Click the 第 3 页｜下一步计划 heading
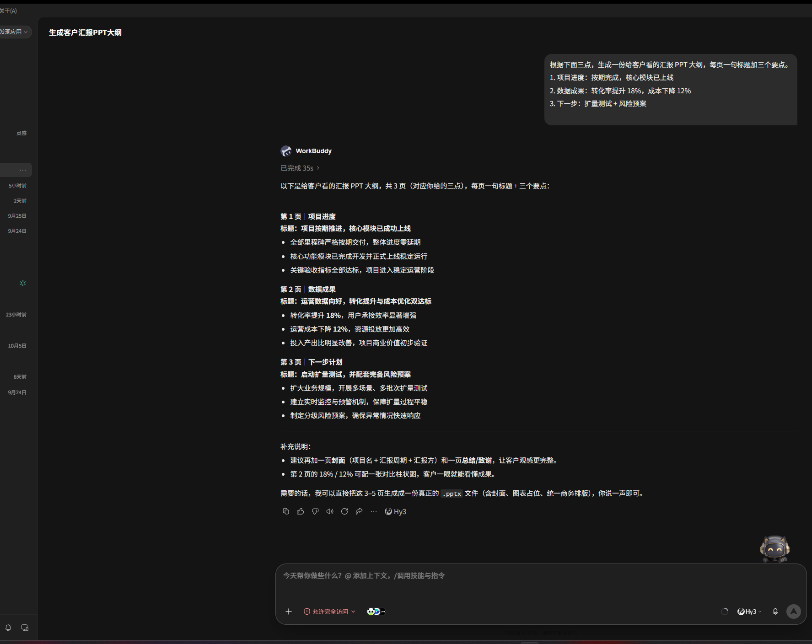The width and height of the screenshot is (812, 644). click(x=311, y=362)
